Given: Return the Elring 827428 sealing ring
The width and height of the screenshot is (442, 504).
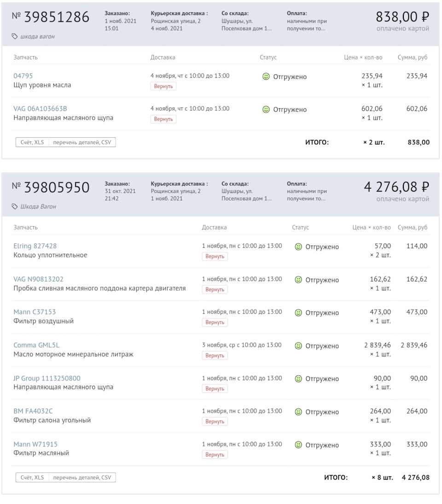Looking at the screenshot, I should (x=215, y=257).
